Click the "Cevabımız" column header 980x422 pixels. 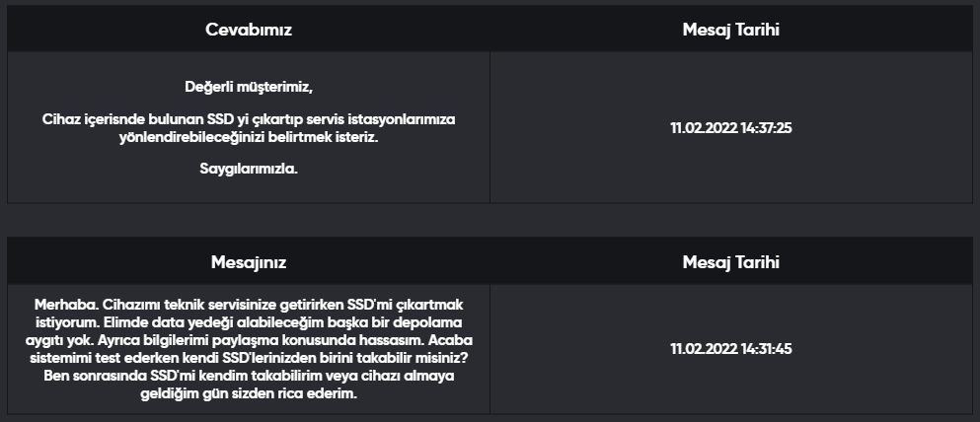coord(249,30)
